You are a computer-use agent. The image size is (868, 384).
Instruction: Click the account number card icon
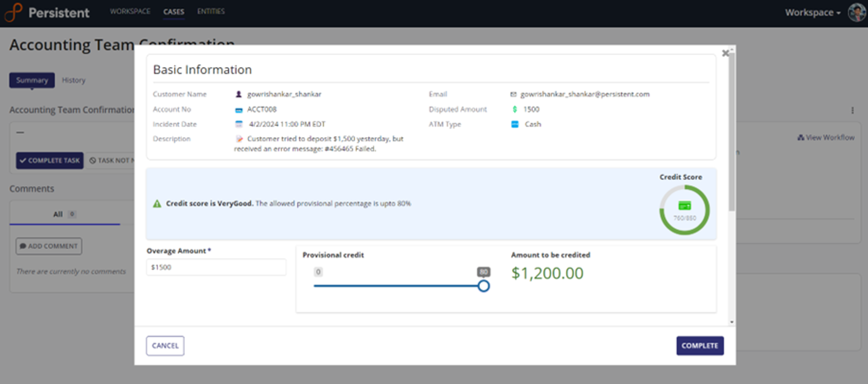click(238, 110)
